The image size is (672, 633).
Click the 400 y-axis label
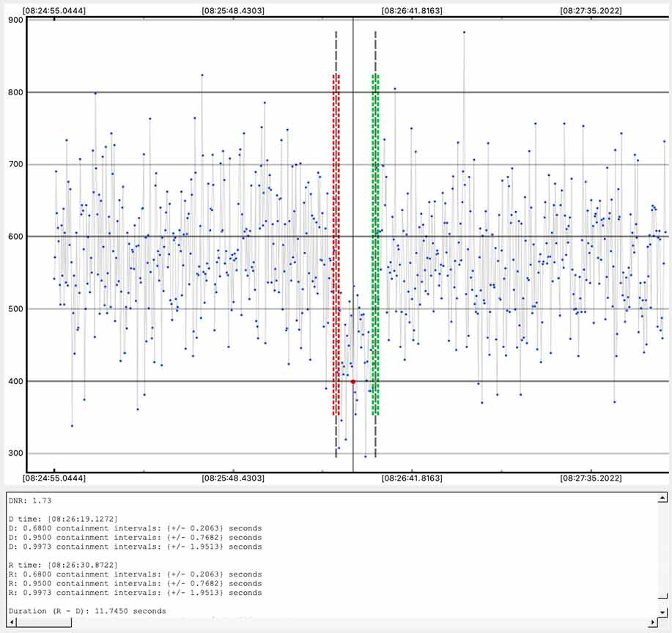click(x=15, y=381)
